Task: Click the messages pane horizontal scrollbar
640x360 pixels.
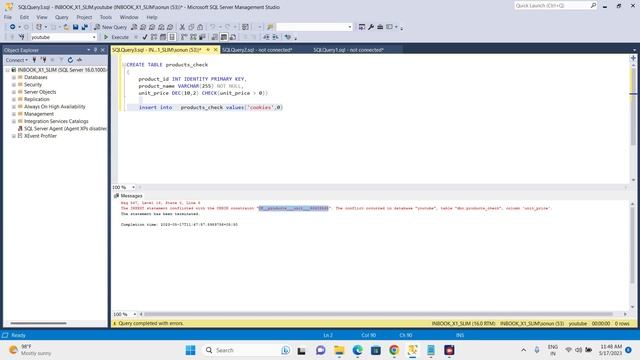Action: tap(378, 314)
